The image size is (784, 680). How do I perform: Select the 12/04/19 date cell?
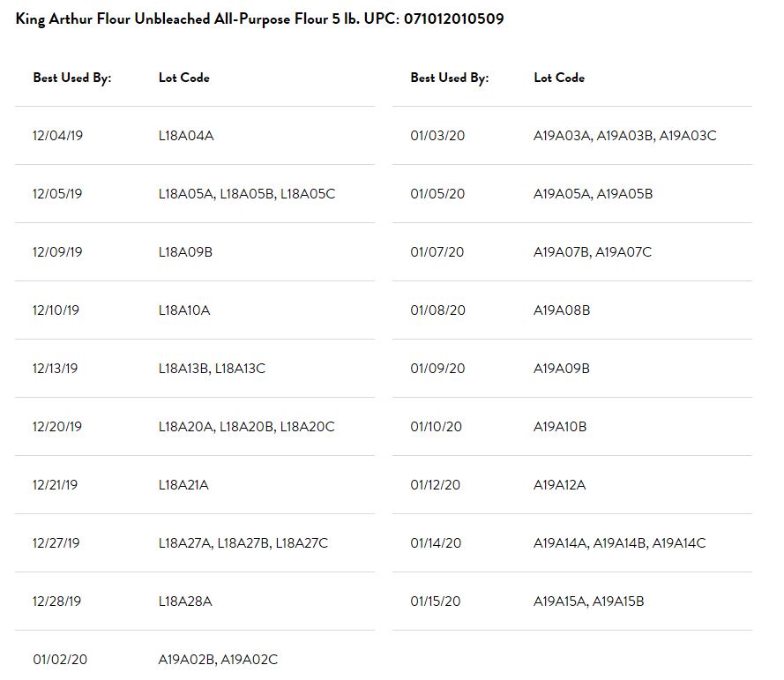[57, 136]
